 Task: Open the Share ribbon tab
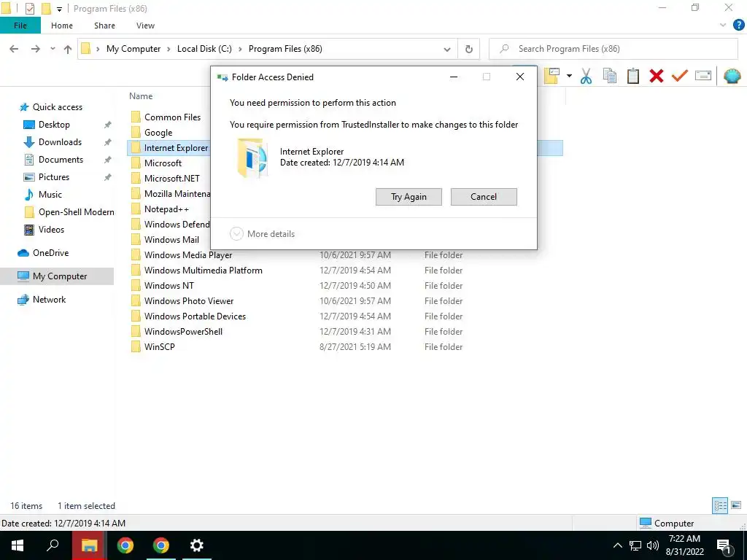click(104, 26)
